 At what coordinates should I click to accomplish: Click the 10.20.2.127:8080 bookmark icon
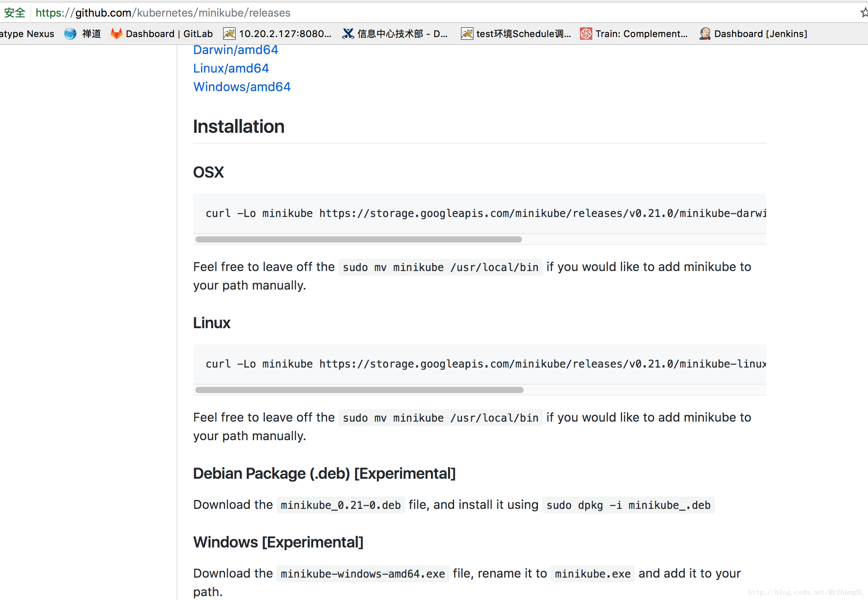(229, 34)
